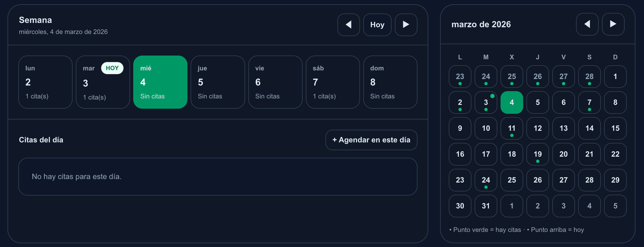Pick March 24 showing citas indicator
Image resolution: width=644 pixels, height=247 pixels.
click(486, 180)
